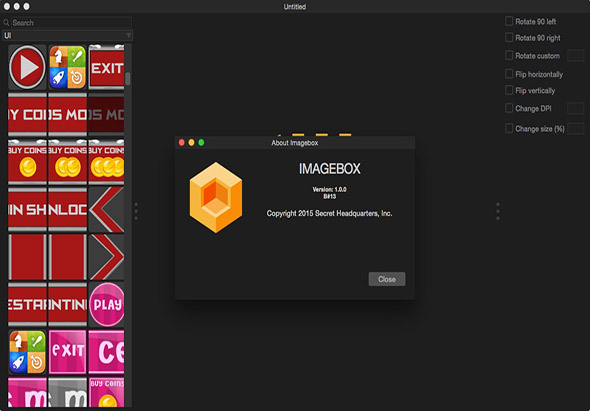Viewport: 590px width, 411px height.
Task: Close the About Imagebox dialog via Close button
Action: point(387,279)
